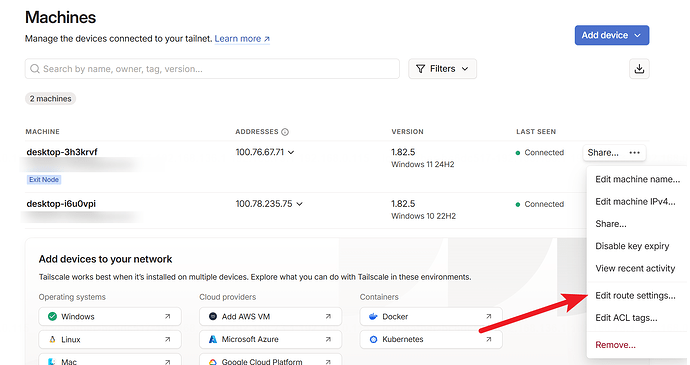The image size is (690, 365).
Task: Click the download/export machines icon
Action: point(639,69)
